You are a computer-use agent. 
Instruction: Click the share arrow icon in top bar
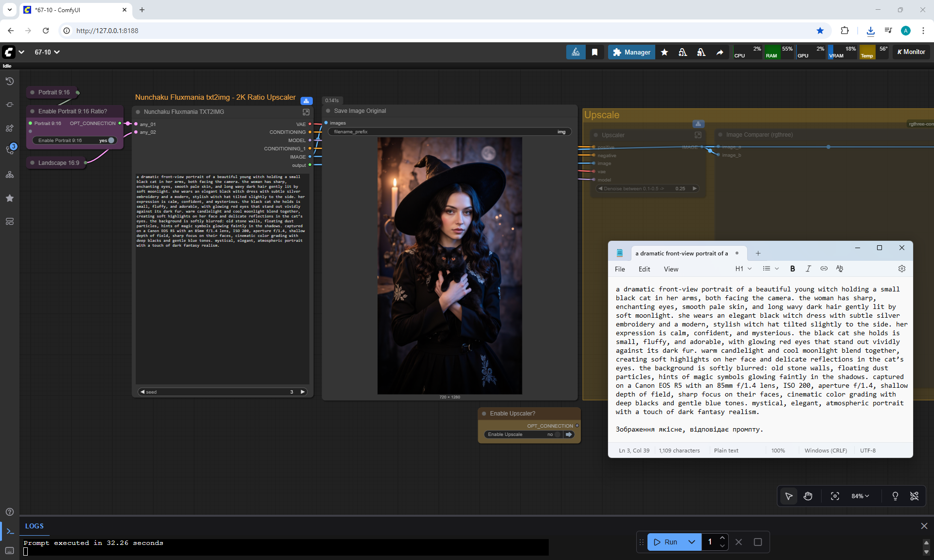click(719, 52)
